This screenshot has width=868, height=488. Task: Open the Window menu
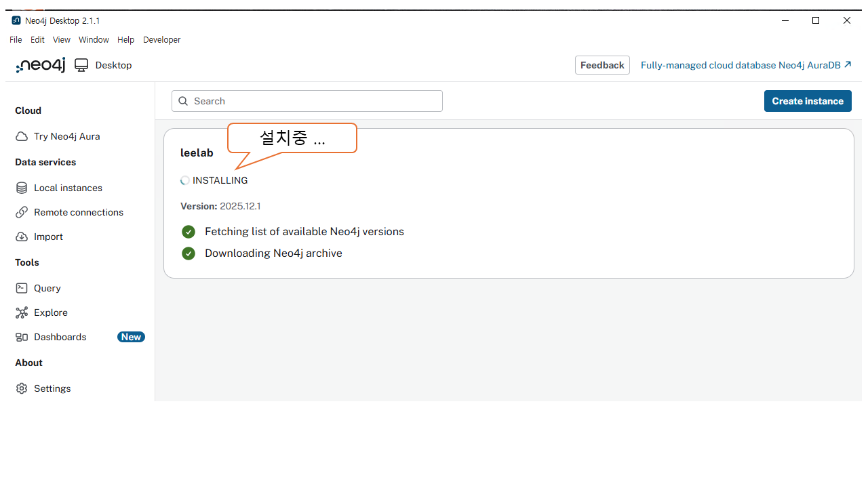94,40
